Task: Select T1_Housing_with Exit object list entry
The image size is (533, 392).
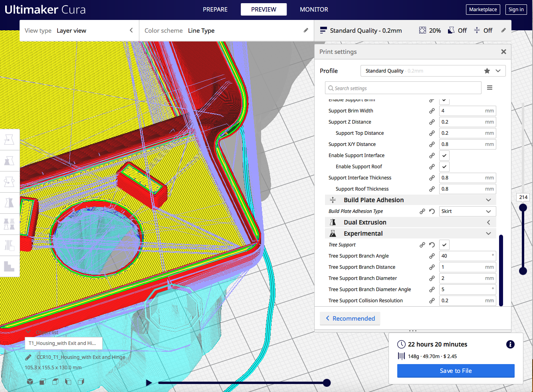Action: click(63, 343)
